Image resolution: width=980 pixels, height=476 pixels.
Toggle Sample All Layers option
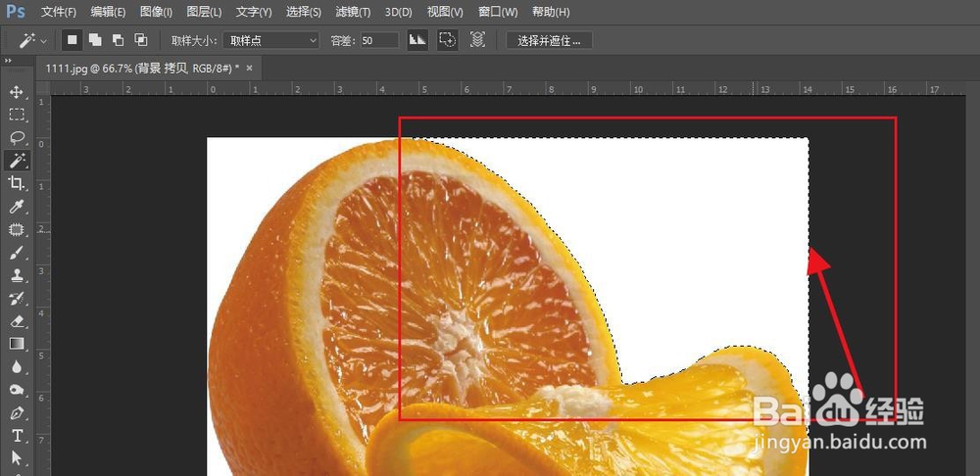point(477,40)
